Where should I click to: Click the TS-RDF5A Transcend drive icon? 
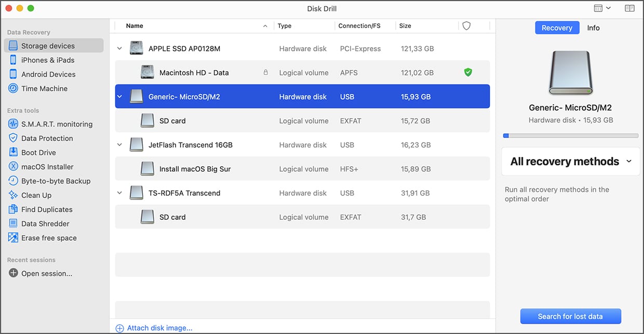point(137,193)
